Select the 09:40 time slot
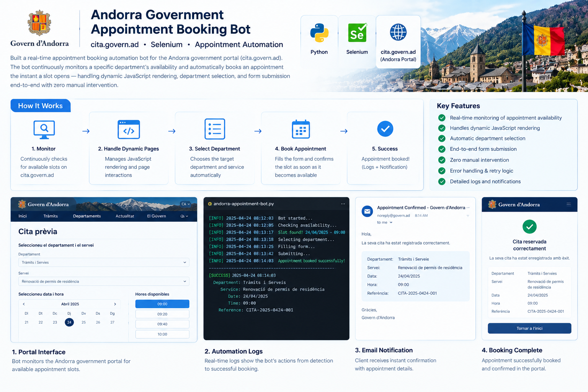Screen dimensions: 588x392 pos(162,324)
